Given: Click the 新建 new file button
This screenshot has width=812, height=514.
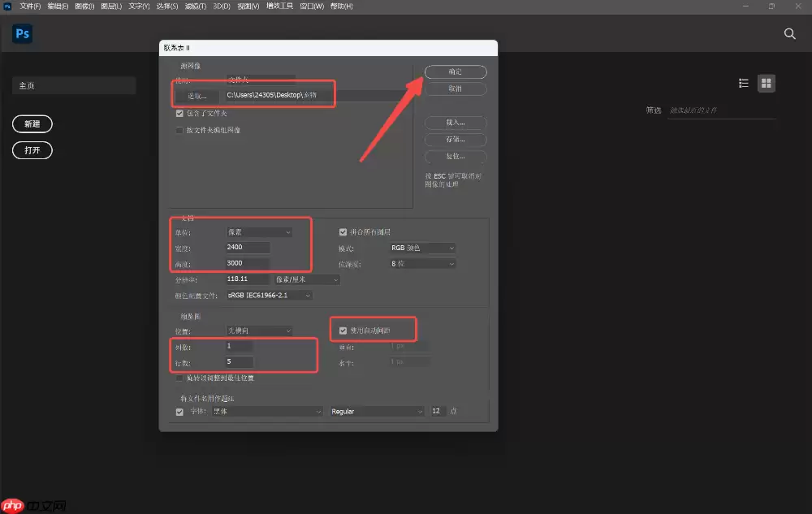Looking at the screenshot, I should pyautogui.click(x=32, y=123).
